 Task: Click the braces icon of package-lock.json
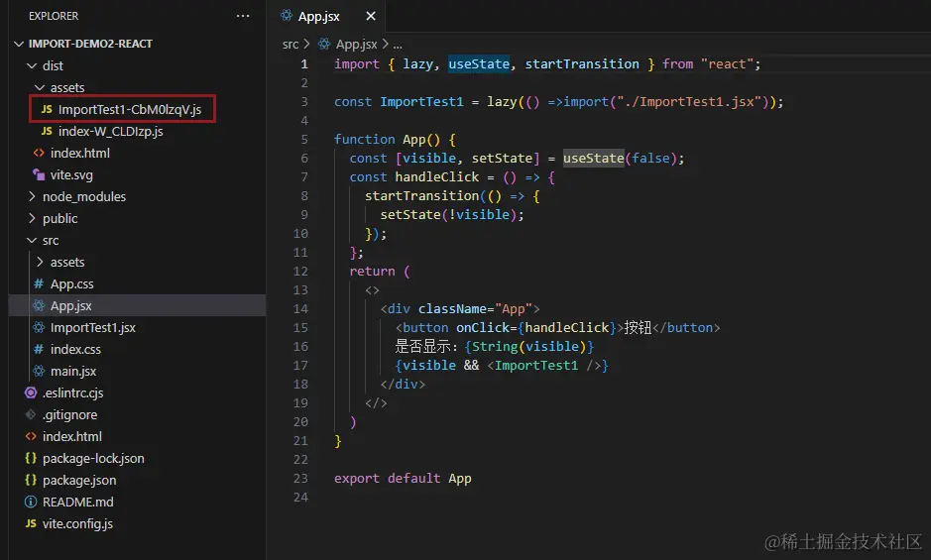point(31,458)
